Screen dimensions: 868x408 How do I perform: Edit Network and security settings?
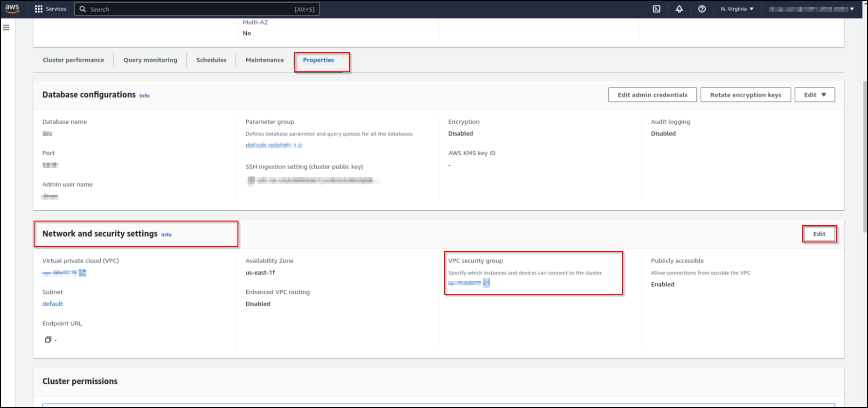click(819, 234)
